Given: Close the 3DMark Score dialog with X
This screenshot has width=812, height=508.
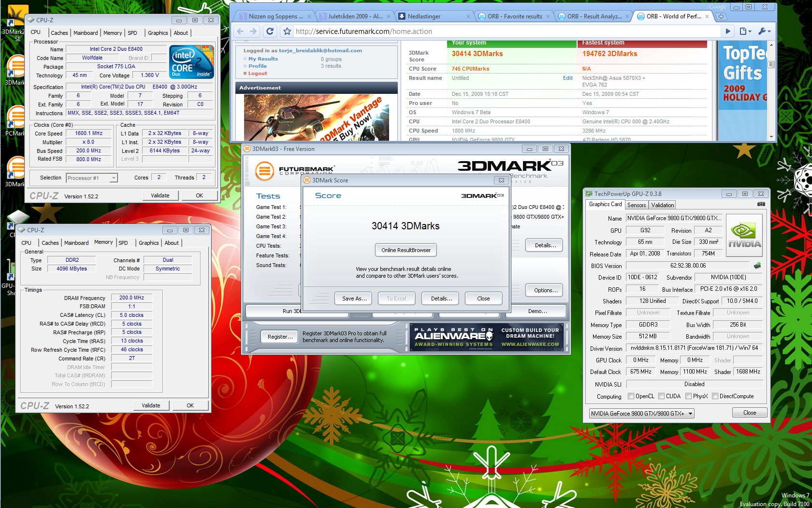Looking at the screenshot, I should (501, 180).
